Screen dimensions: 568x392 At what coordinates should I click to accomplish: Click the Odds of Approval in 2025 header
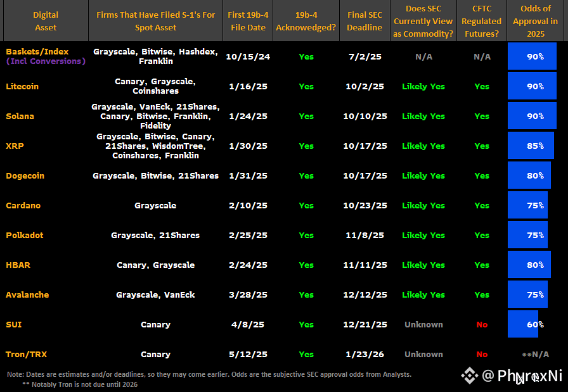536,21
